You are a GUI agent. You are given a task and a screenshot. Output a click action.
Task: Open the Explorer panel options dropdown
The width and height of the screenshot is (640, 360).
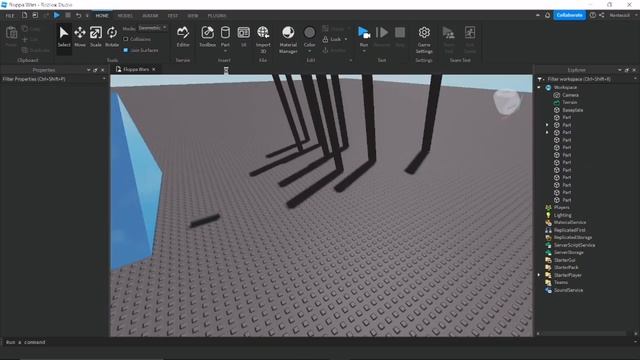click(620, 70)
